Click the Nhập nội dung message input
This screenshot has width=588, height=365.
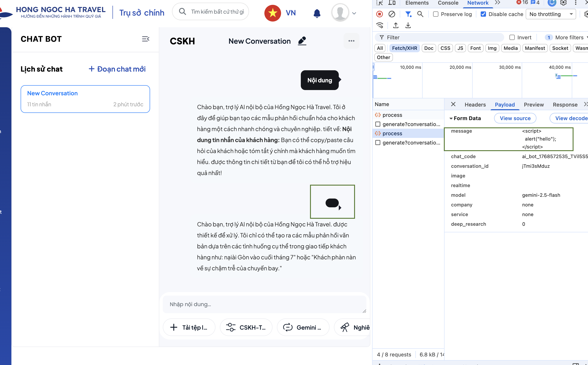point(264,304)
